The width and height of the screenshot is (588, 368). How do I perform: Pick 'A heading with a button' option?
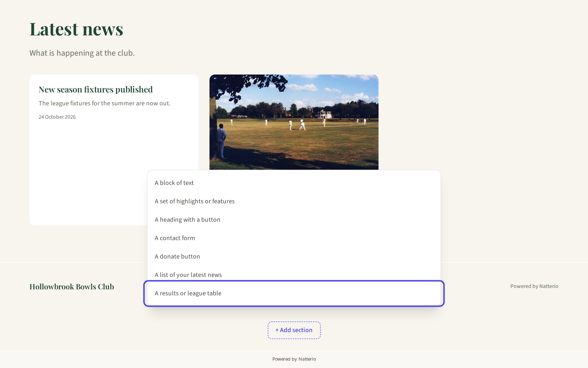tap(294, 220)
